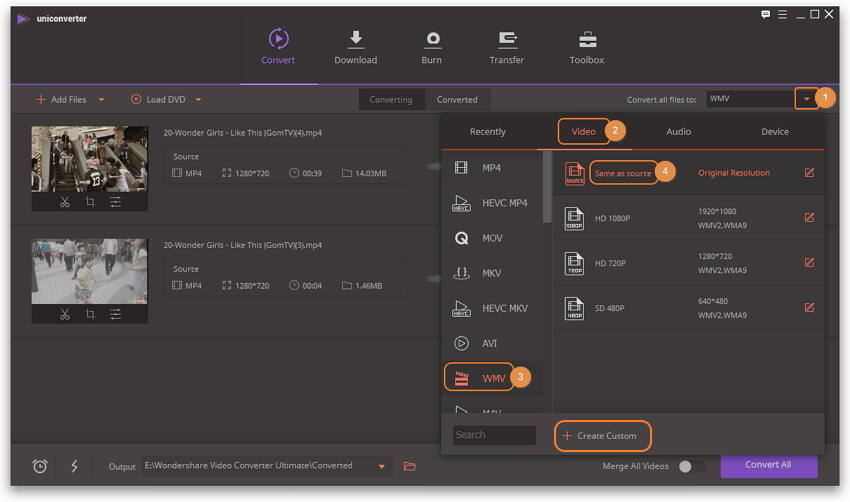Image resolution: width=850 pixels, height=502 pixels.
Task: Switch to the Device tab
Action: point(775,132)
